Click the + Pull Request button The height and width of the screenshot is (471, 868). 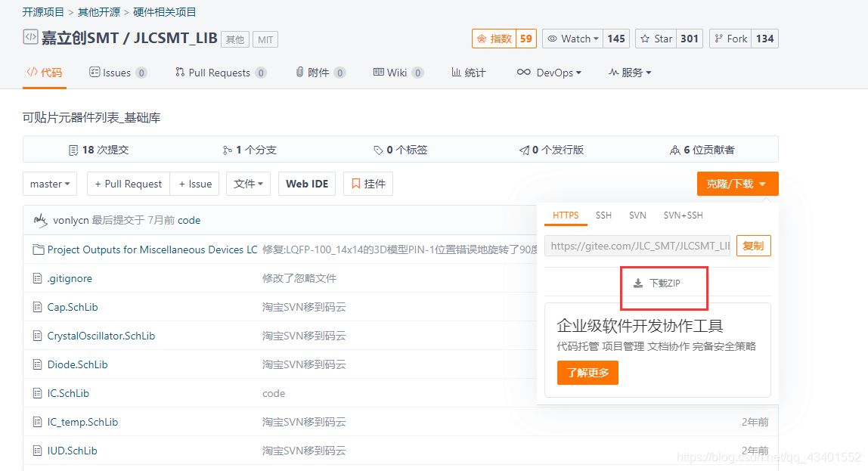point(129,184)
